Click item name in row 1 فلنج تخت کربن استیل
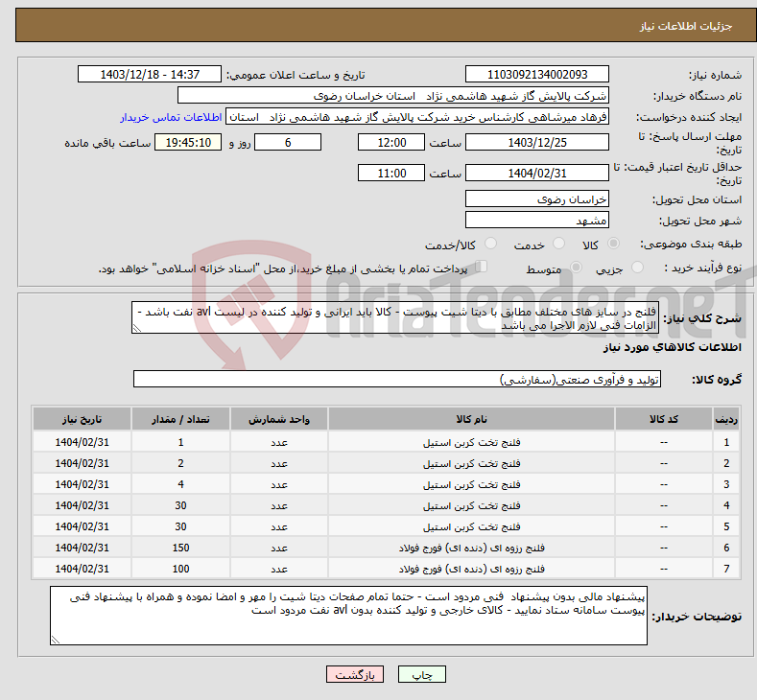 coord(472,442)
